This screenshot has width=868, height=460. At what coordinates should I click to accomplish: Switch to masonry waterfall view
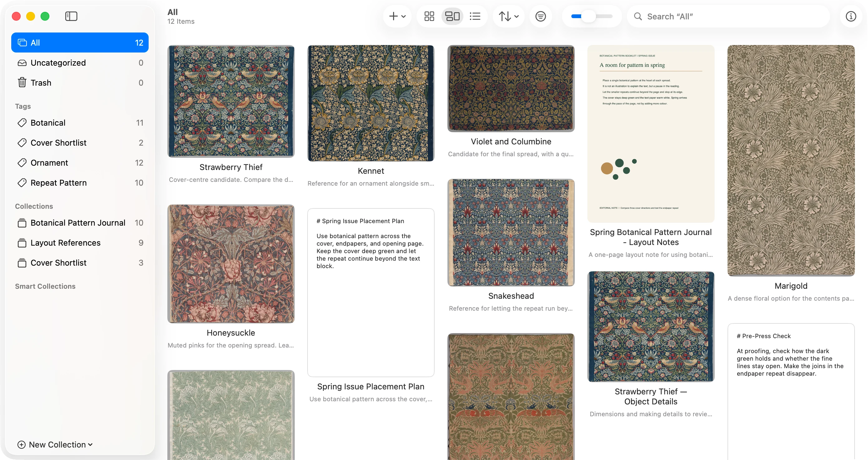(x=452, y=16)
